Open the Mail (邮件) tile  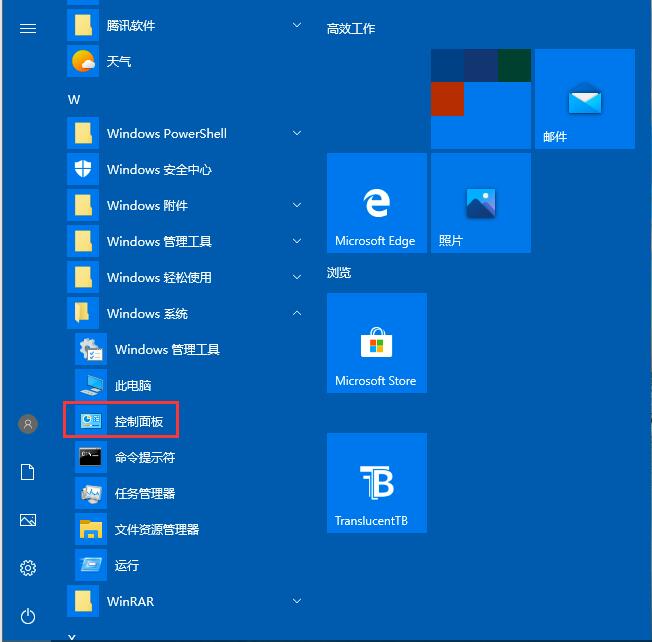[584, 99]
